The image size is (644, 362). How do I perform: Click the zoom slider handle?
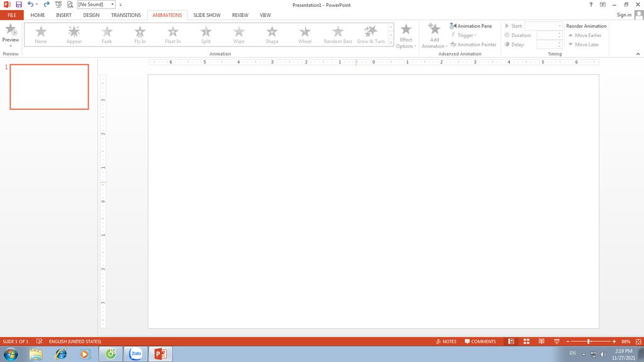point(589,341)
